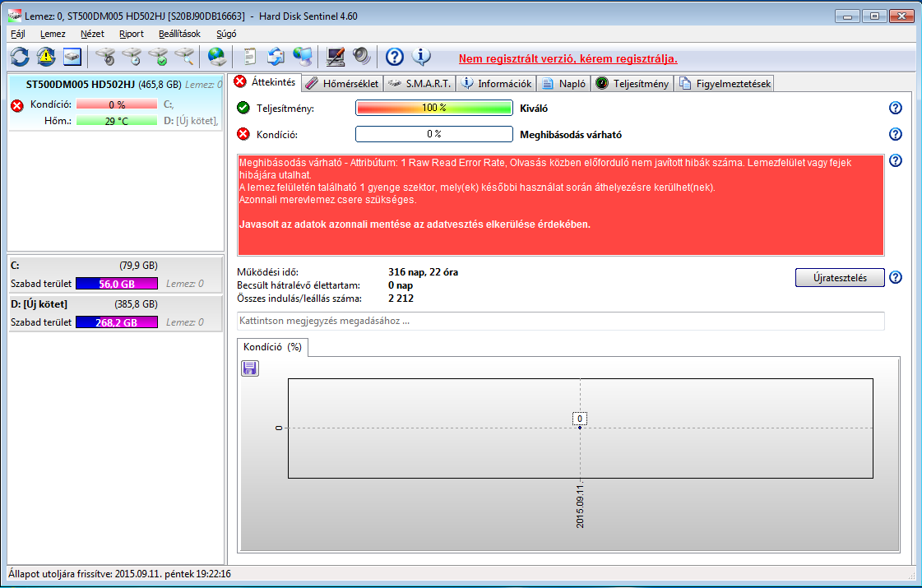Screen dimensions: 922x588
Task: Switch to the Hőmérséklet tab
Action: pos(343,84)
